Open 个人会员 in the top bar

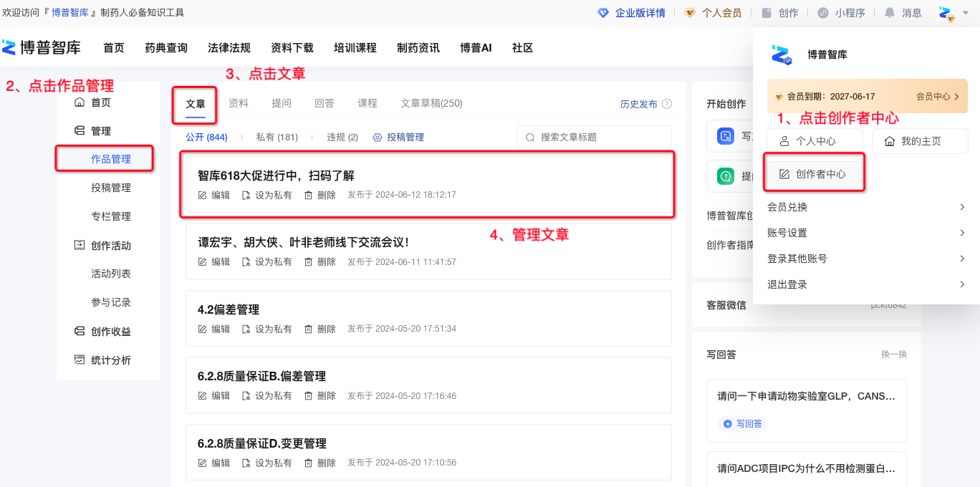pyautogui.click(x=713, y=13)
